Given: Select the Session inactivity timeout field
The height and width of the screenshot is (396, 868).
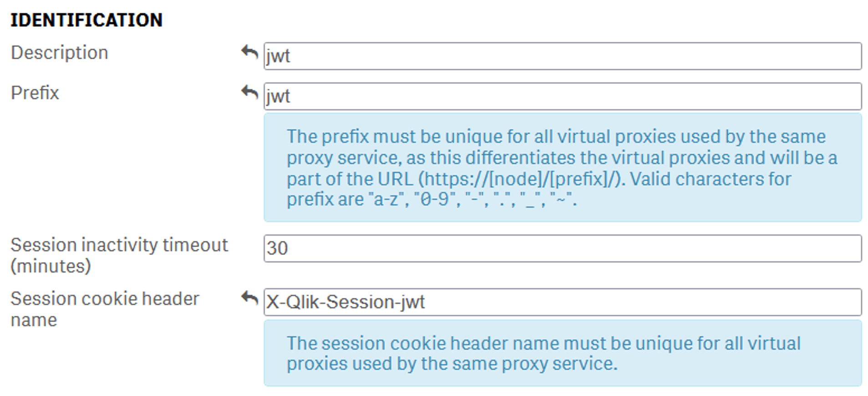Looking at the screenshot, I should click(562, 249).
